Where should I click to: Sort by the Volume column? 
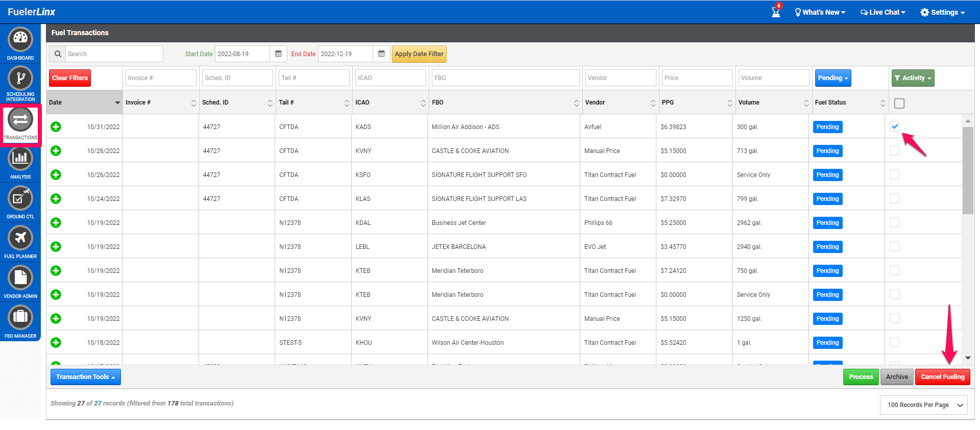coord(774,103)
